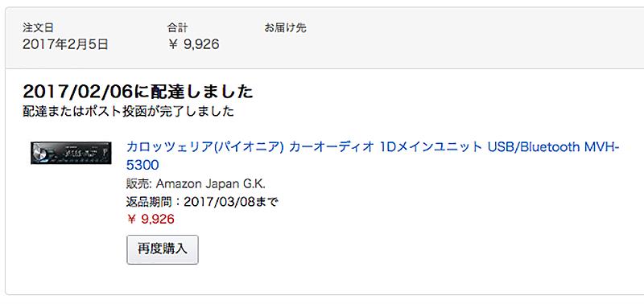Viewport: 644px width, 304px height.
Task: Click the 2017/02/06に配達しました delivery heading
Action: pos(138,92)
